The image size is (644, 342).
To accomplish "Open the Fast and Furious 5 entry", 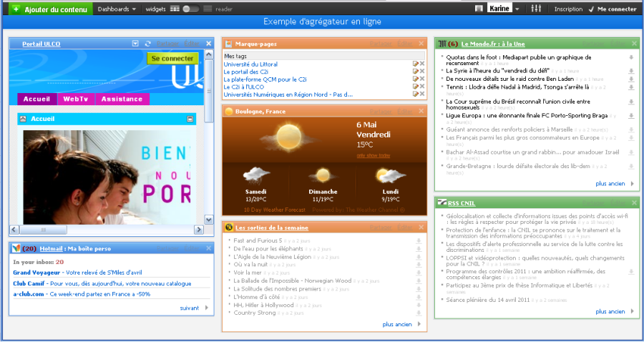I will point(258,240).
